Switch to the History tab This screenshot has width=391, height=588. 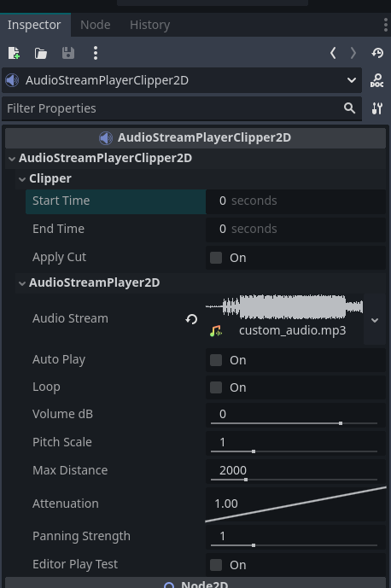point(149,25)
